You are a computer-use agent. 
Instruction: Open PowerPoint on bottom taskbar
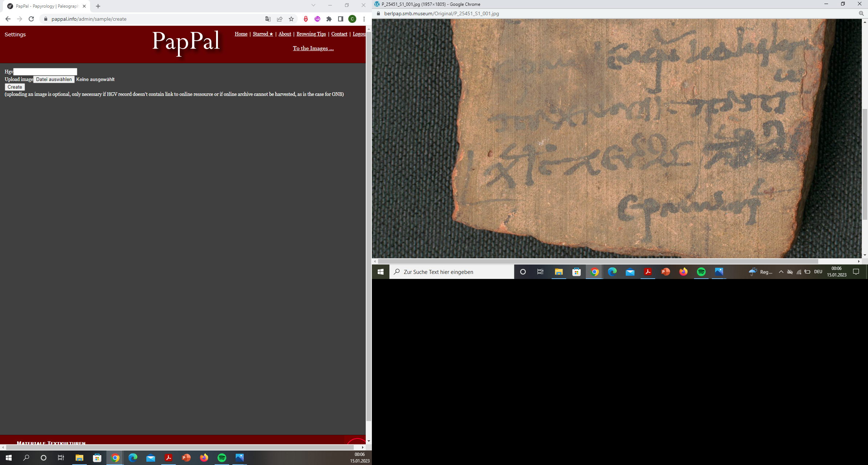[x=186, y=458]
